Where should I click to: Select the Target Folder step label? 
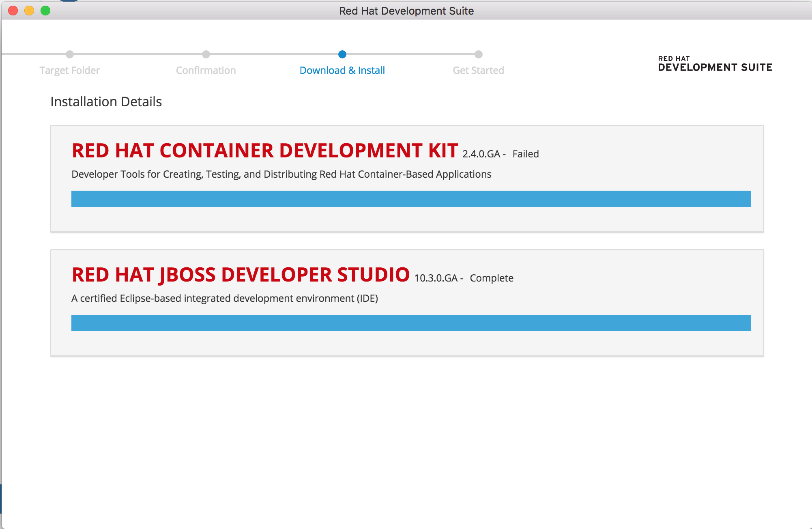click(70, 71)
